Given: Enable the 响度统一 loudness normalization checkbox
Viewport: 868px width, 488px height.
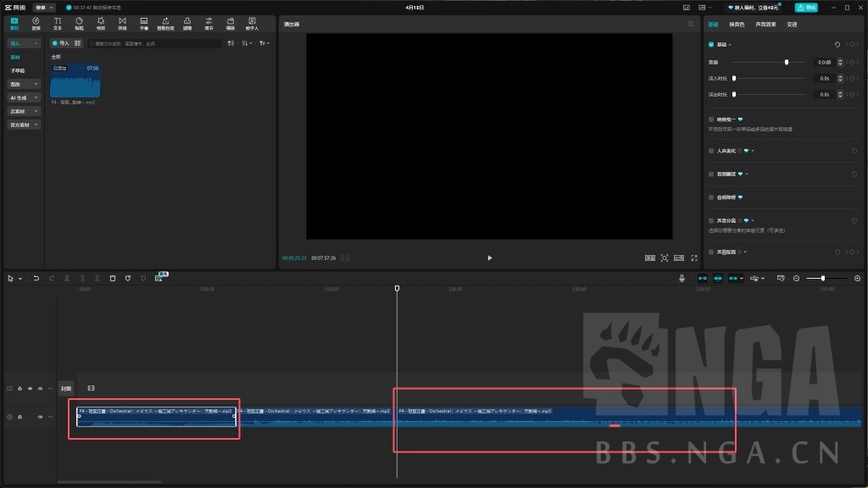Looking at the screenshot, I should point(711,119).
